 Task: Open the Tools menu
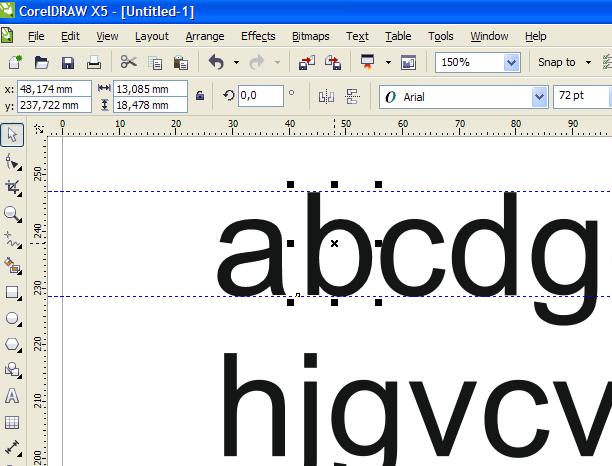pos(441,36)
